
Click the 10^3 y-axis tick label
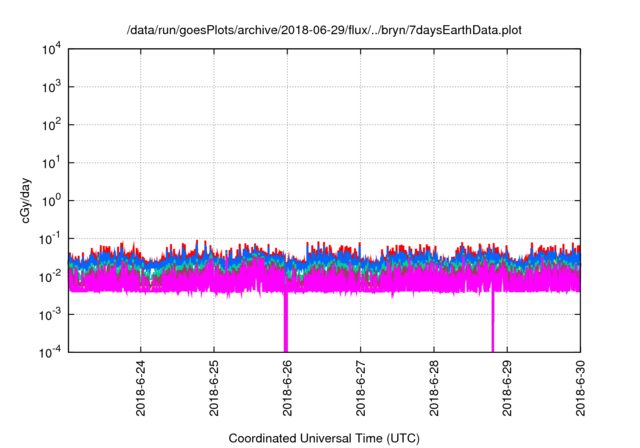point(51,87)
